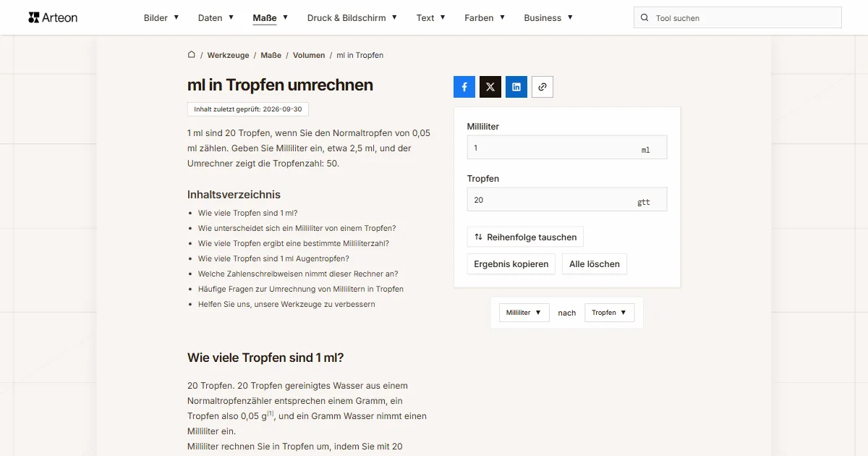Click the Inhaltsverzeichnis heading
The height and width of the screenshot is (456, 868).
coord(234,194)
